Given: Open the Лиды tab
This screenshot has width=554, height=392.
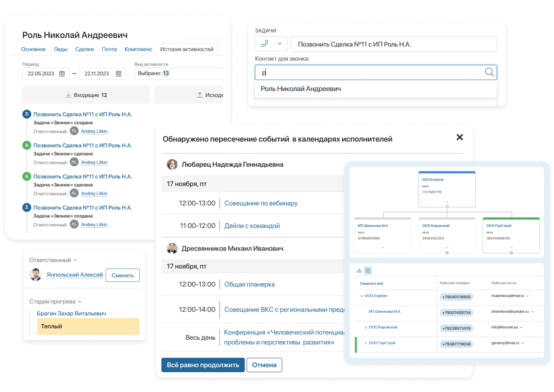Looking at the screenshot, I should [x=60, y=49].
